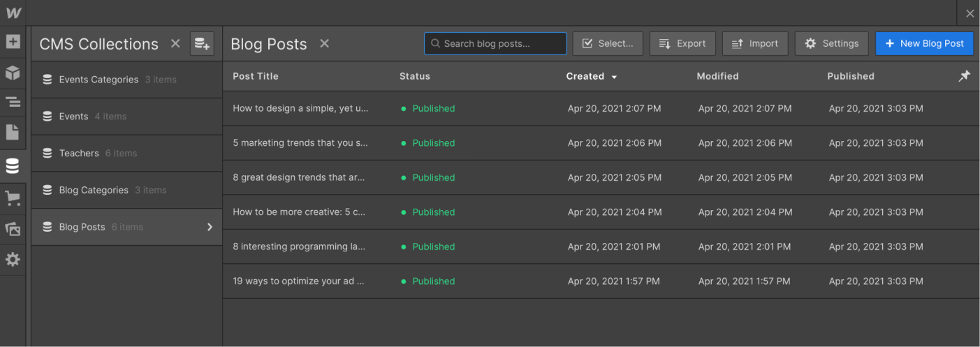Open the site Settings gear in sidebar
This screenshot has width=980, height=347.
[13, 260]
